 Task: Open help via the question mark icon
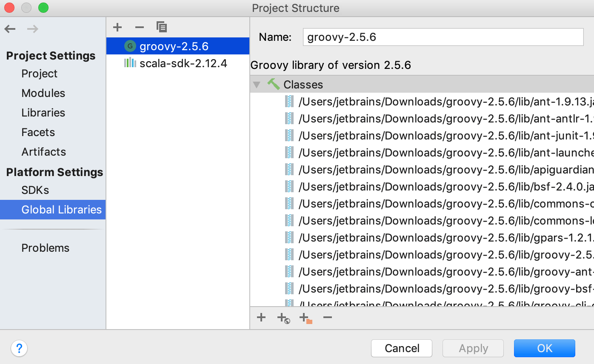(x=19, y=348)
